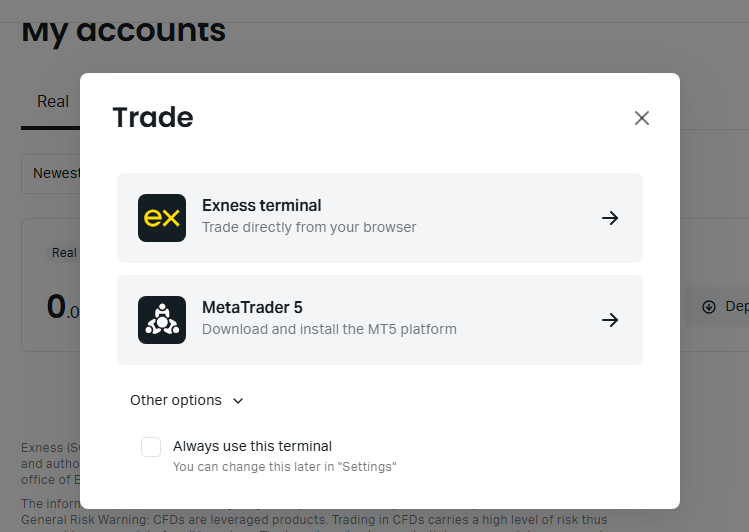Toggle the 'Always use this terminal' label

pyautogui.click(x=252, y=446)
